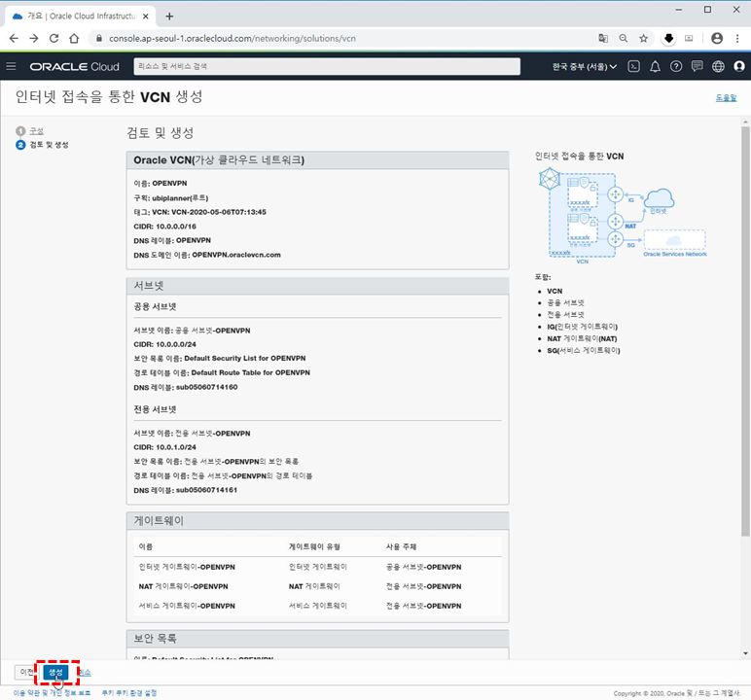Open the Chrome profile account icon
The width and height of the screenshot is (751, 700).
717,38
